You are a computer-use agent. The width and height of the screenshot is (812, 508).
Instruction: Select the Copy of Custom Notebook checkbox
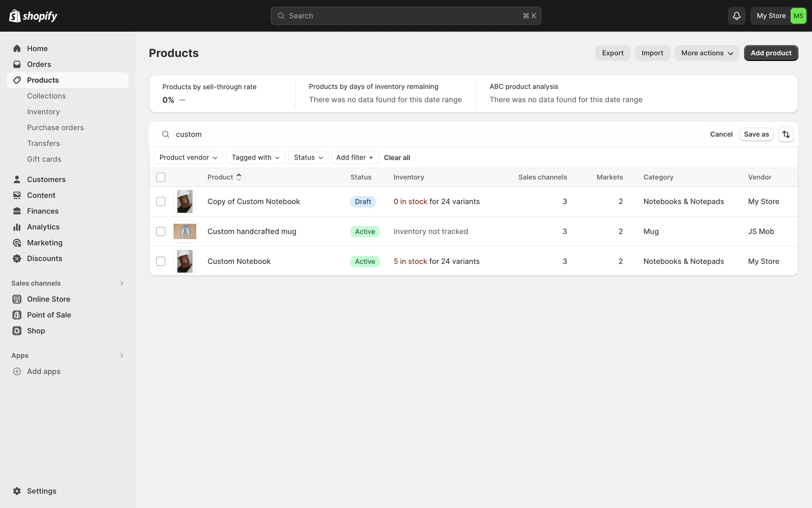[x=161, y=202]
